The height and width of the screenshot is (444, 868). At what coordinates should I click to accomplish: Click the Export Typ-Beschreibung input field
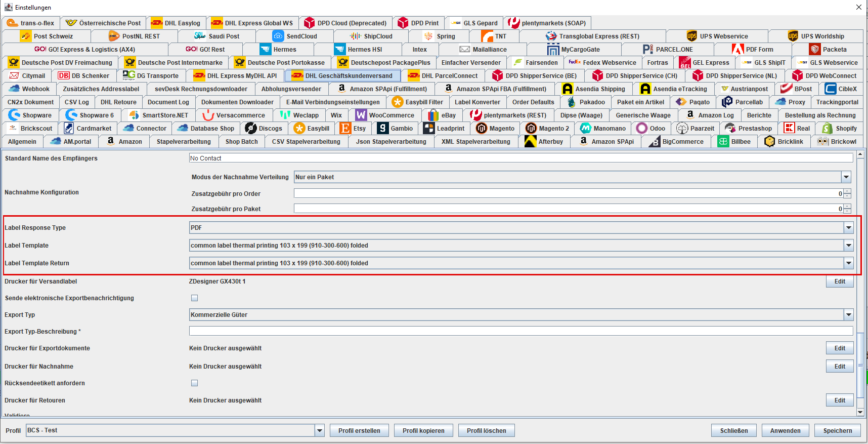[521, 331]
